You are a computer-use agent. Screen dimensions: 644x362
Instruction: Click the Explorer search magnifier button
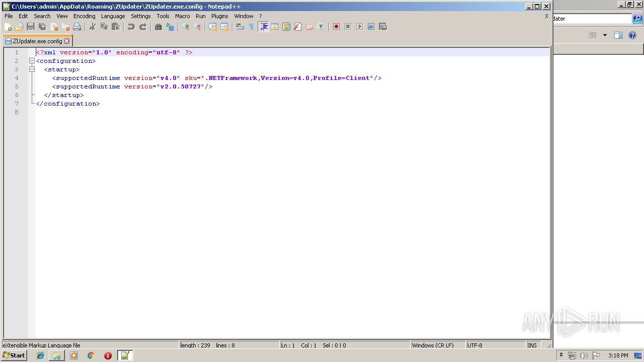pos(637,19)
